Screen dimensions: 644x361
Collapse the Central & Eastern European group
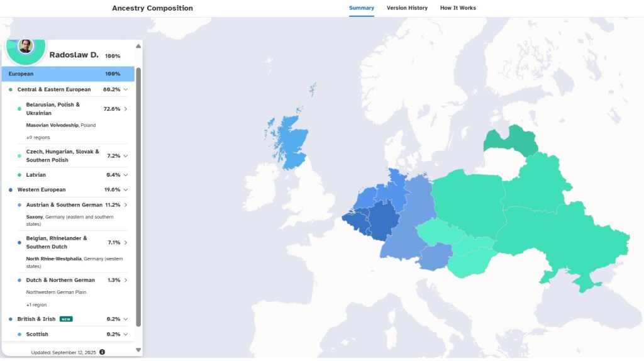click(126, 89)
